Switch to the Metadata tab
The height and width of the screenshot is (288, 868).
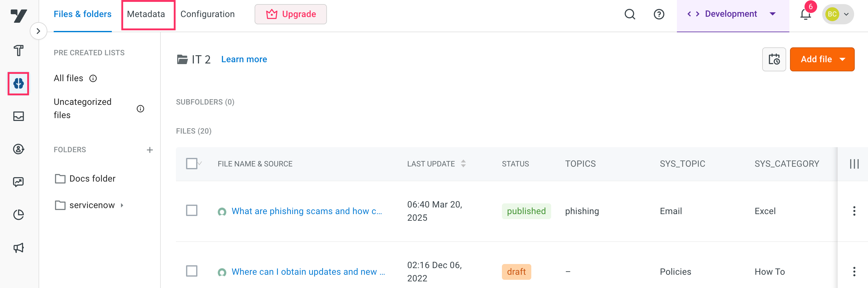tap(146, 14)
